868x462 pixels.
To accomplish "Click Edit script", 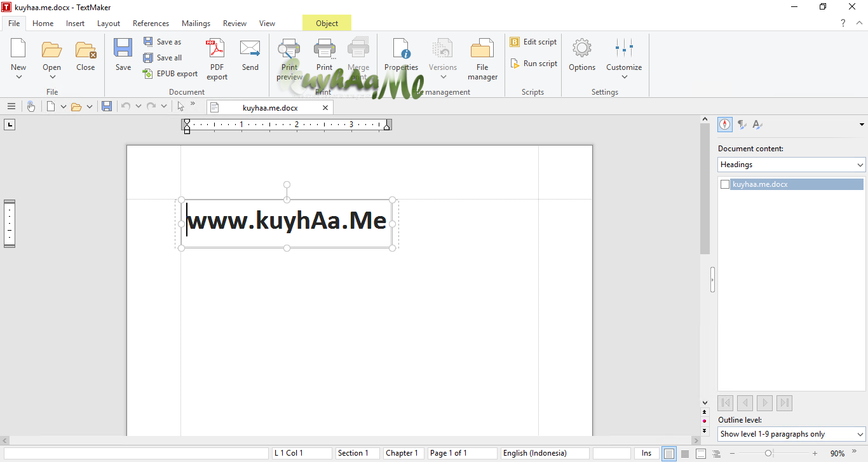I will pos(534,42).
